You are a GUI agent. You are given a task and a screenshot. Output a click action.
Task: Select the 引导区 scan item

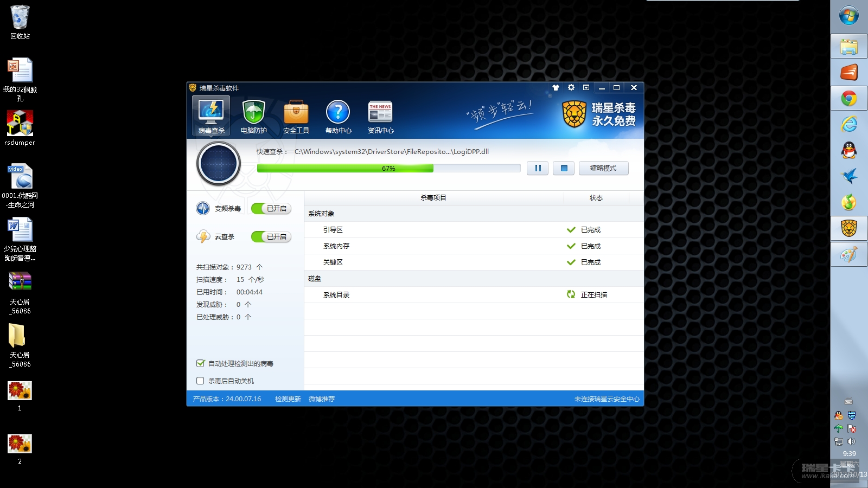click(474, 230)
